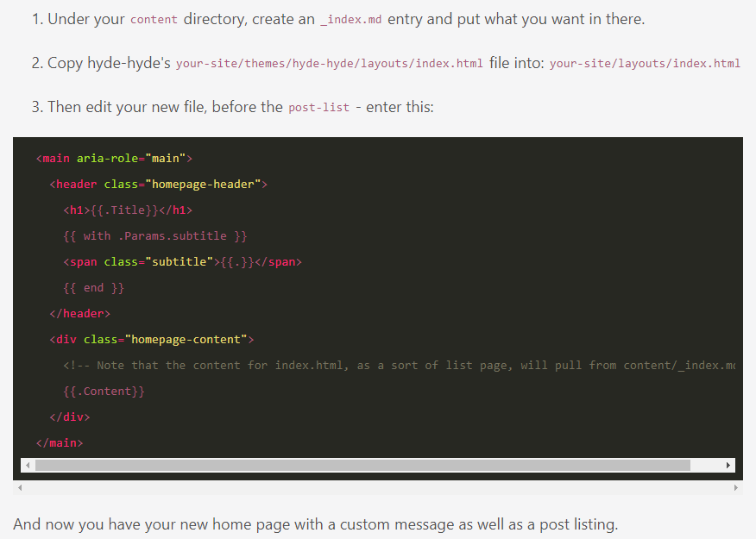Click the closing '</header>' tag line
This screenshot has width=756, height=539.
pyautogui.click(x=80, y=314)
